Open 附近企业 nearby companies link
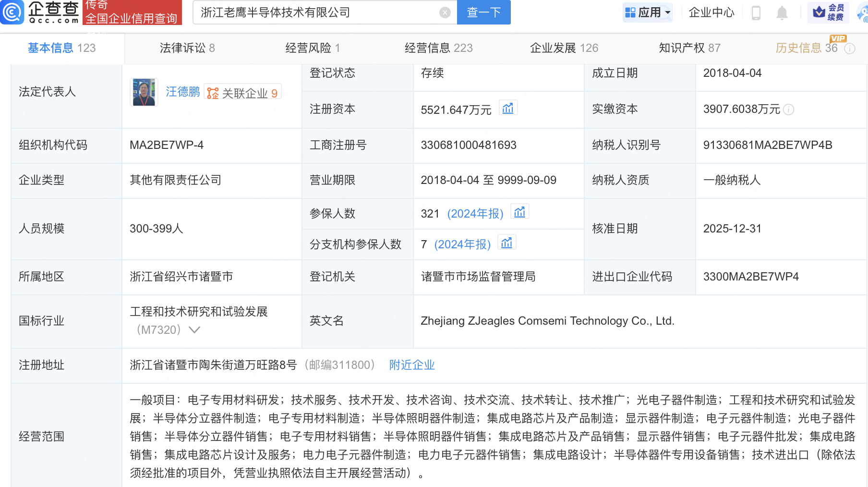This screenshot has width=868, height=487. click(x=412, y=365)
